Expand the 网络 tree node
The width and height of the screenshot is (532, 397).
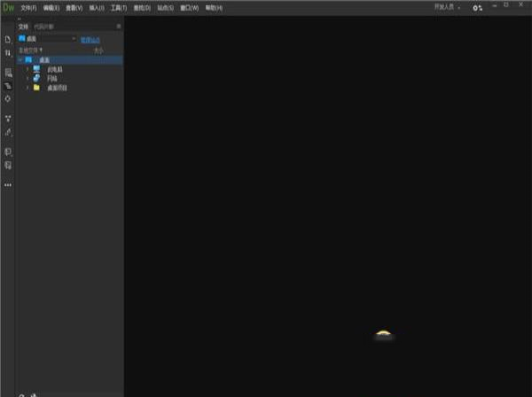(27, 78)
